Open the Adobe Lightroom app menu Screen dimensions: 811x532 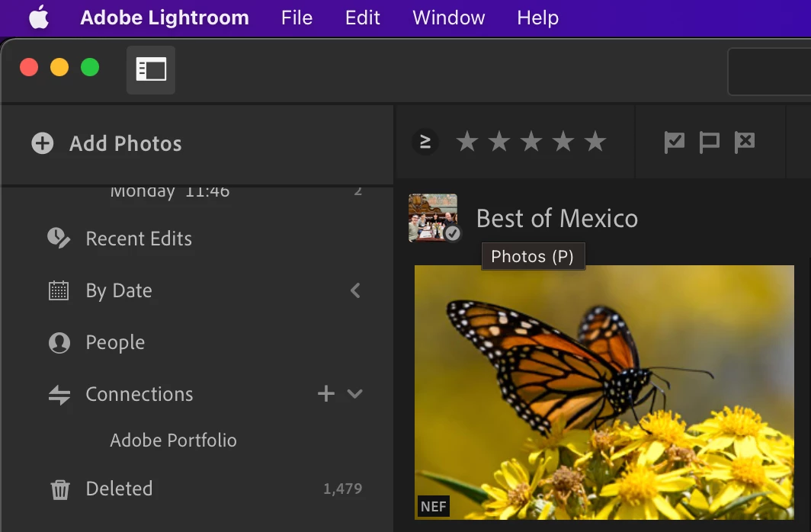[165, 18]
